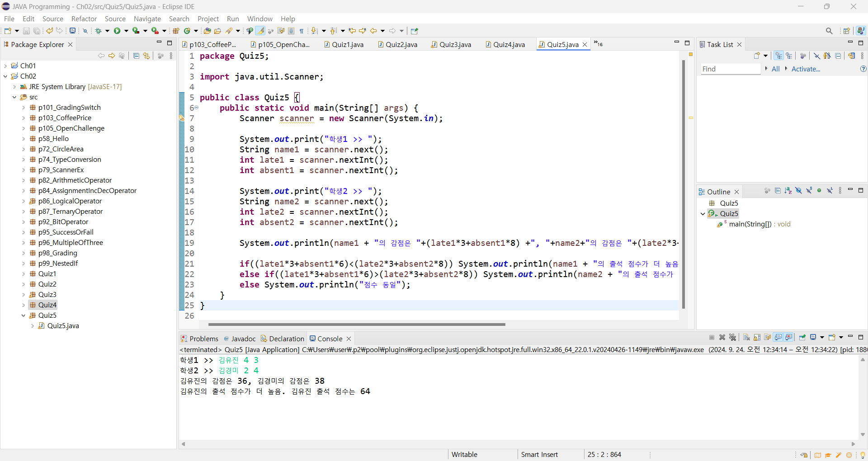The image size is (868, 461).
Task: Collapse the src folder
Action: (14, 97)
